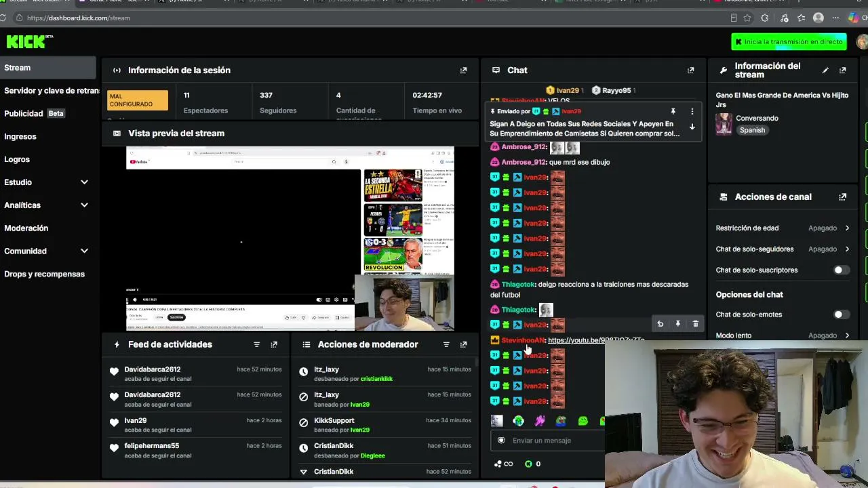Open Modo lento setting arrow
868x488 pixels.
[x=847, y=335]
